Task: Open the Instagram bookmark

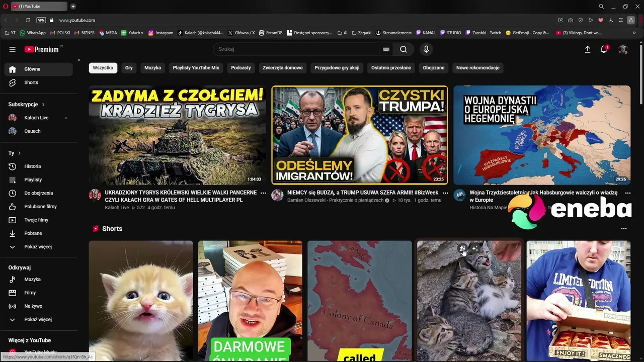Action: pos(160,33)
